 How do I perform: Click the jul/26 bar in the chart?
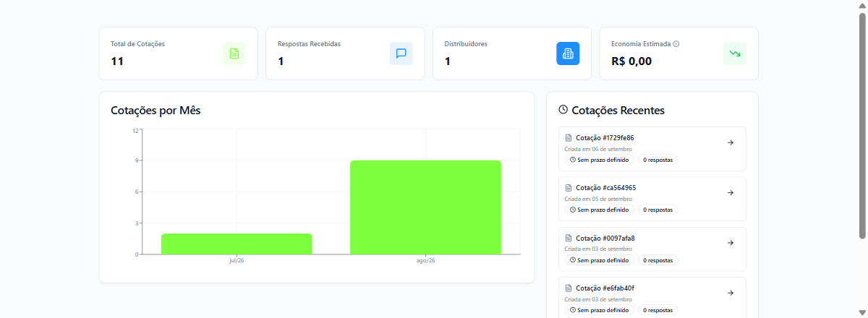coord(237,244)
